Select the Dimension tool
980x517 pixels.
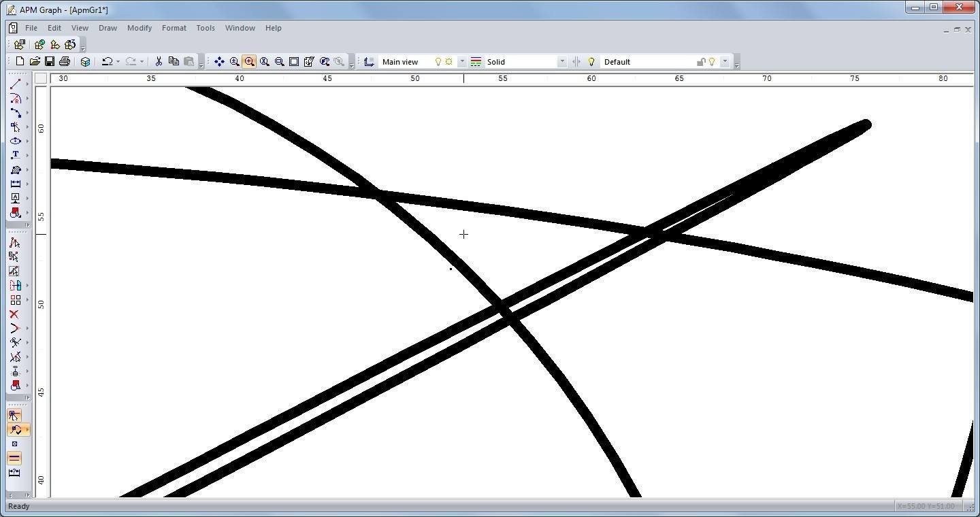coord(15,184)
